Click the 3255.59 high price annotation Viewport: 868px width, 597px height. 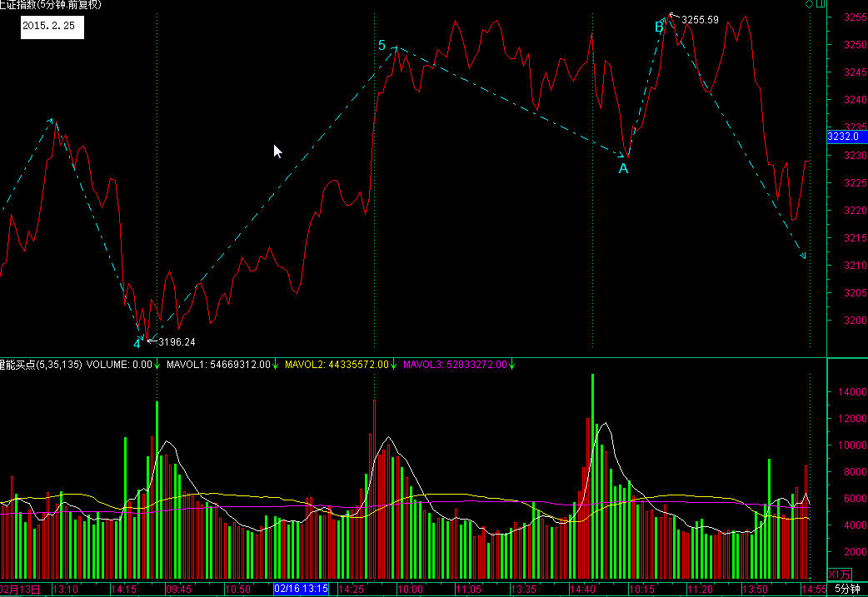click(700, 19)
